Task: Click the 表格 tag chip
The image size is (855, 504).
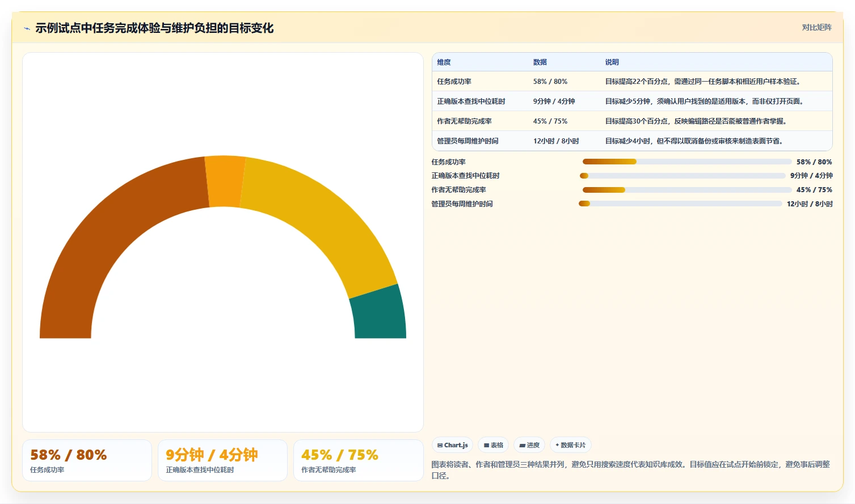Action: tap(493, 445)
